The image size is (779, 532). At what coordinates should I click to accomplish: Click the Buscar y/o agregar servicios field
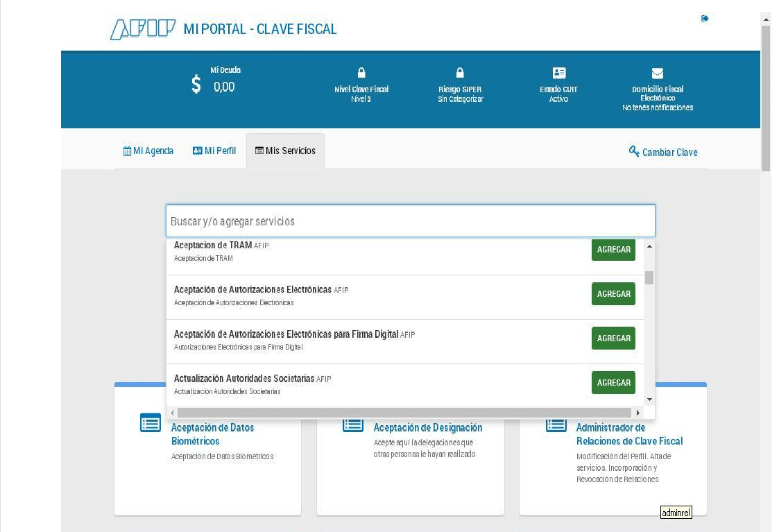pyautogui.click(x=410, y=221)
